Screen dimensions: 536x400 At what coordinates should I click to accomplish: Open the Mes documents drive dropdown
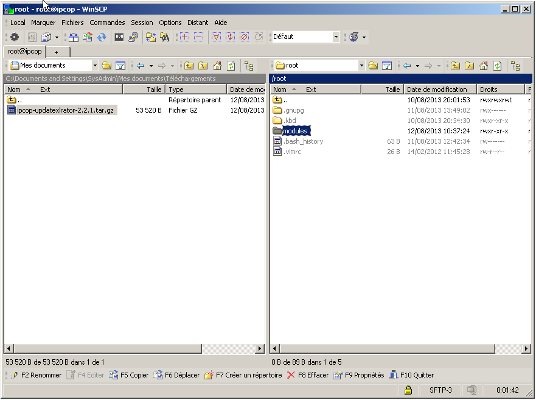click(95, 65)
